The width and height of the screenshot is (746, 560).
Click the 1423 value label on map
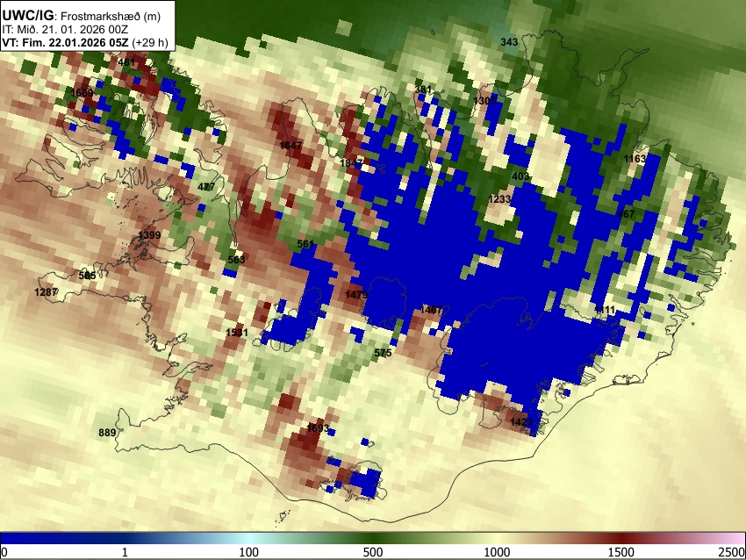(521, 422)
